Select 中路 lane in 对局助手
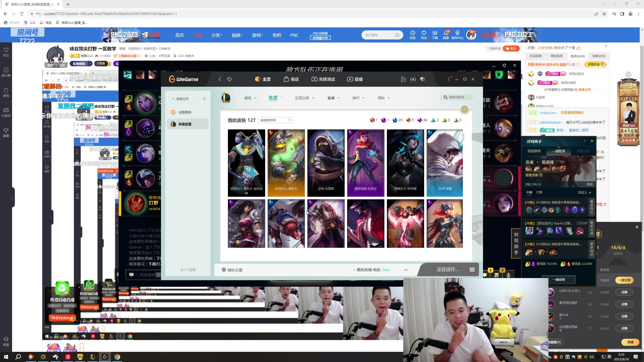Viewport: 644px width, 362px height. (x=529, y=192)
